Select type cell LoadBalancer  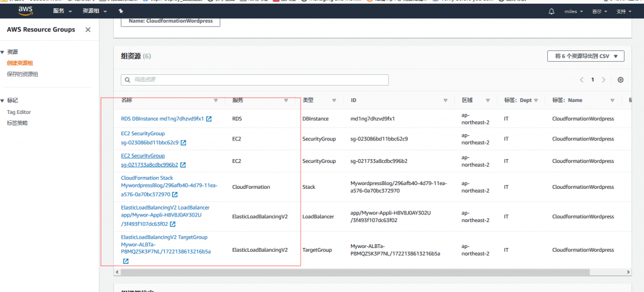click(318, 216)
